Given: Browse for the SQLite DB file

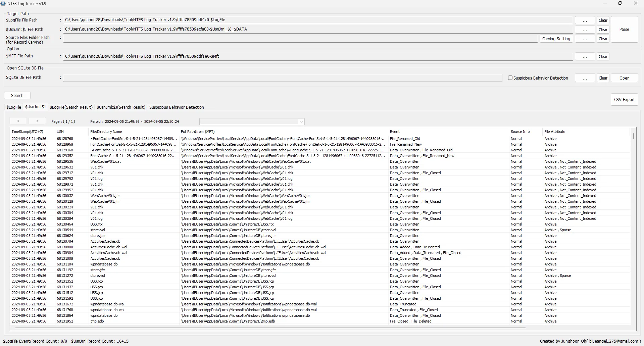Looking at the screenshot, I should click(x=585, y=78).
